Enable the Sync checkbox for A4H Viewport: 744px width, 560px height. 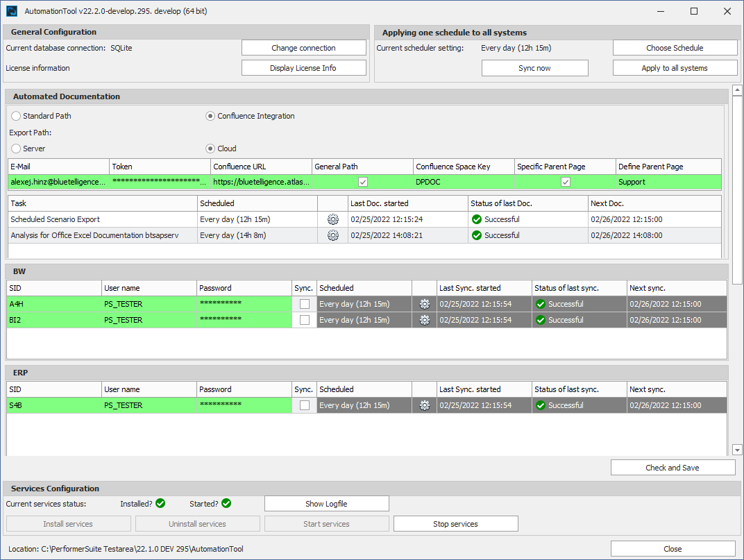click(303, 303)
